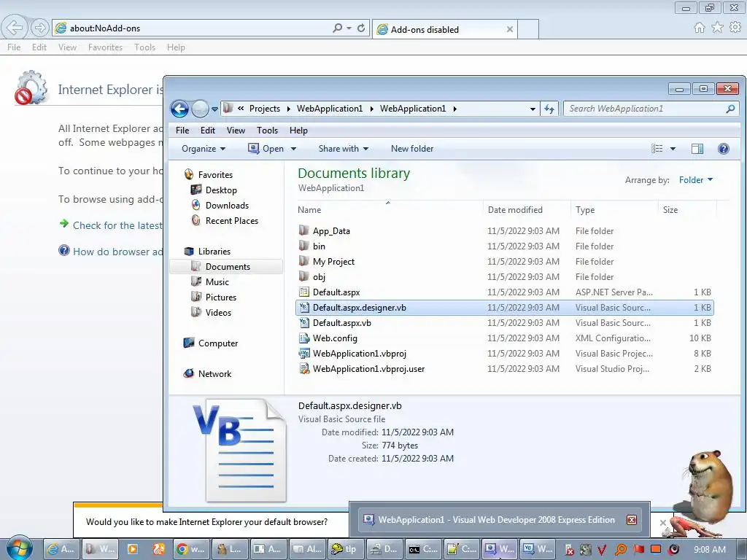The height and width of the screenshot is (560, 747).
Task: Open the previous locations dropdown in address bar
Action: point(533,109)
